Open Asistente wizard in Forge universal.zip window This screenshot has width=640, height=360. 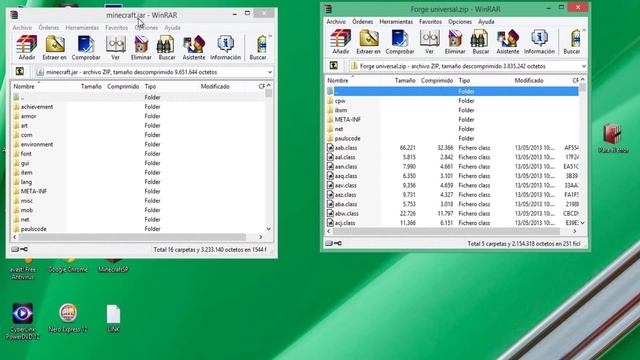coord(508,42)
